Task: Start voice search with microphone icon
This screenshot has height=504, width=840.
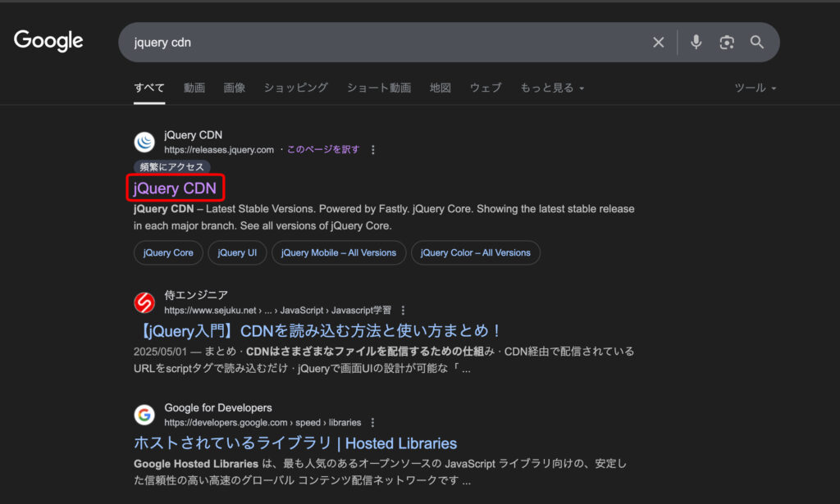Action: [696, 42]
